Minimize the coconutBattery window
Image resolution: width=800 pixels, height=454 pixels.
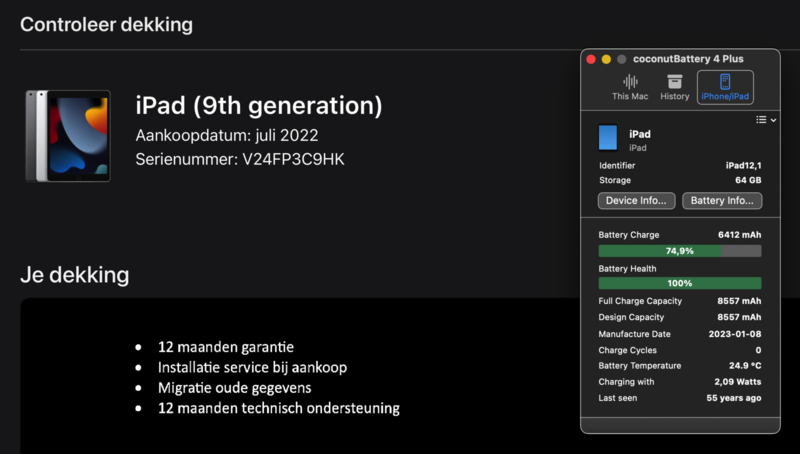(606, 59)
